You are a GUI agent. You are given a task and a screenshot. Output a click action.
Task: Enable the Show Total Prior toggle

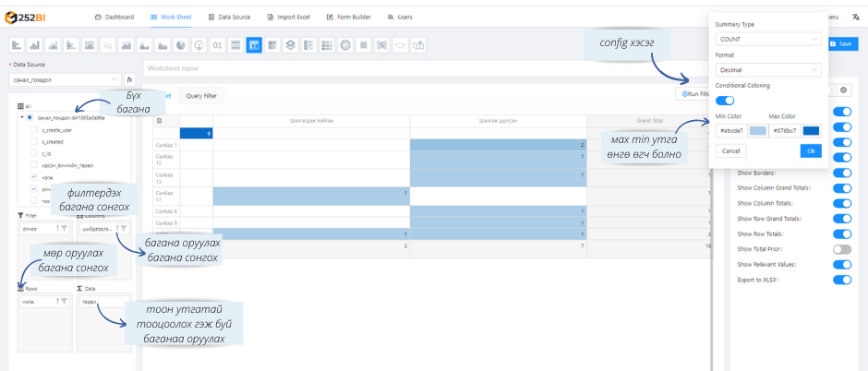pos(841,249)
